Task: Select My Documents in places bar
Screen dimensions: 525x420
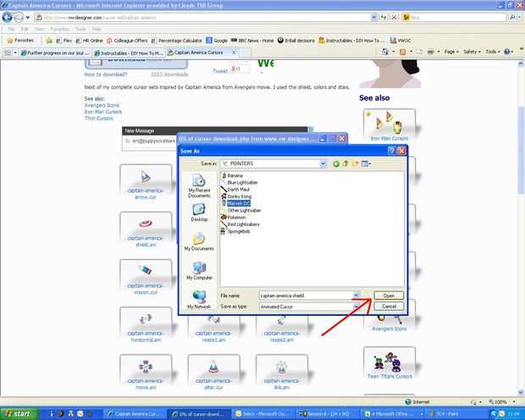Action: click(199, 241)
